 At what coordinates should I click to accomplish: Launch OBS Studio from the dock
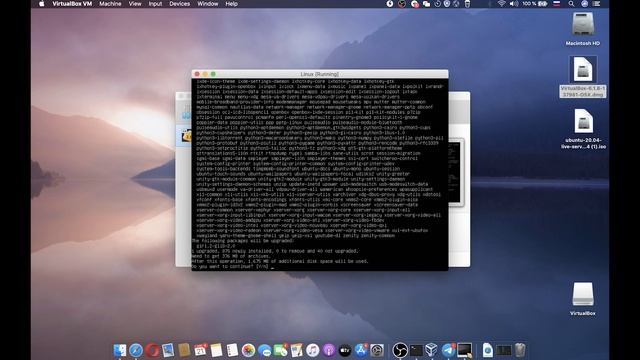tap(400, 350)
